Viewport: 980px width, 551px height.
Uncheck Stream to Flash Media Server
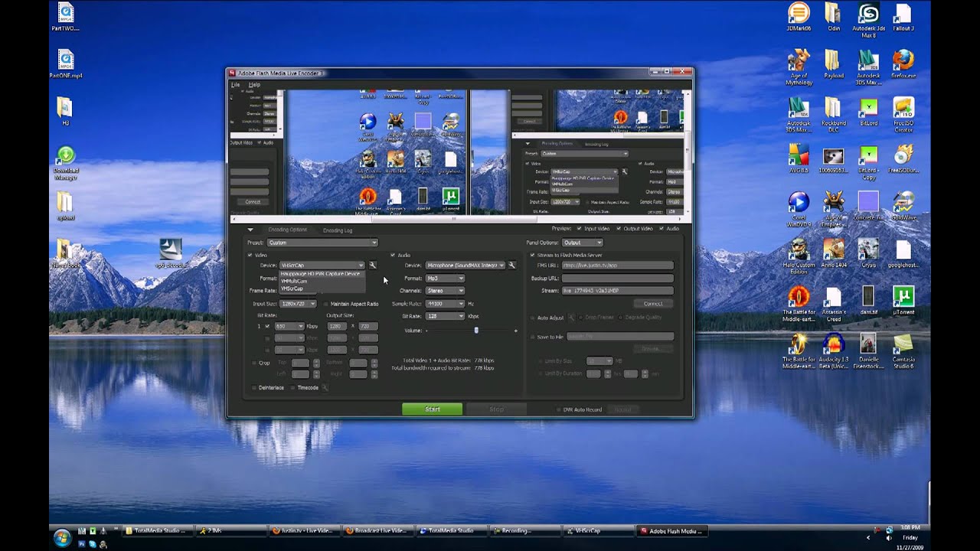[532, 255]
